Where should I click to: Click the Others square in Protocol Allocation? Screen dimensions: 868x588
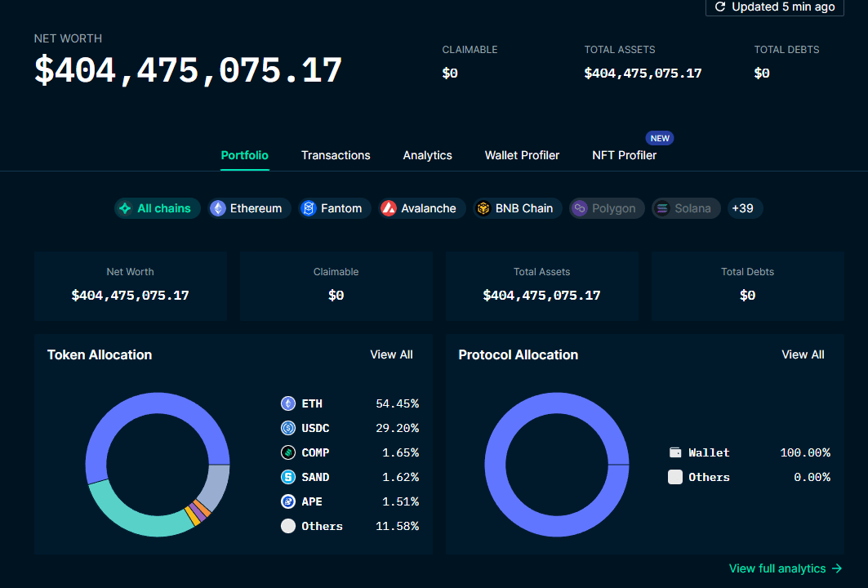click(x=674, y=477)
